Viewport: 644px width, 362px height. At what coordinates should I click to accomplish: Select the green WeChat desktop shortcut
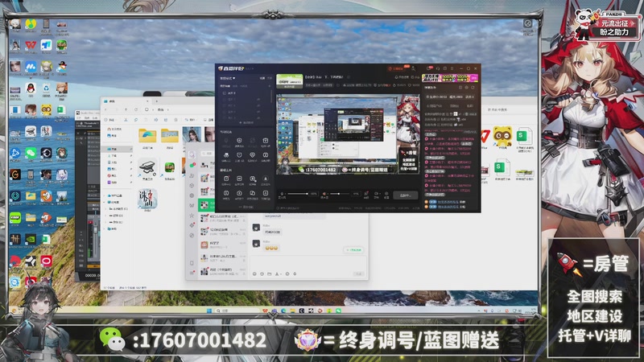point(31,152)
